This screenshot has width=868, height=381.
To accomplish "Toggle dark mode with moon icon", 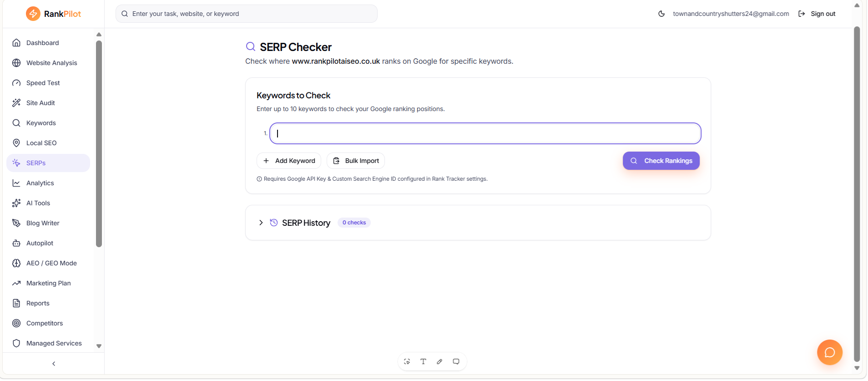I will coord(661,14).
